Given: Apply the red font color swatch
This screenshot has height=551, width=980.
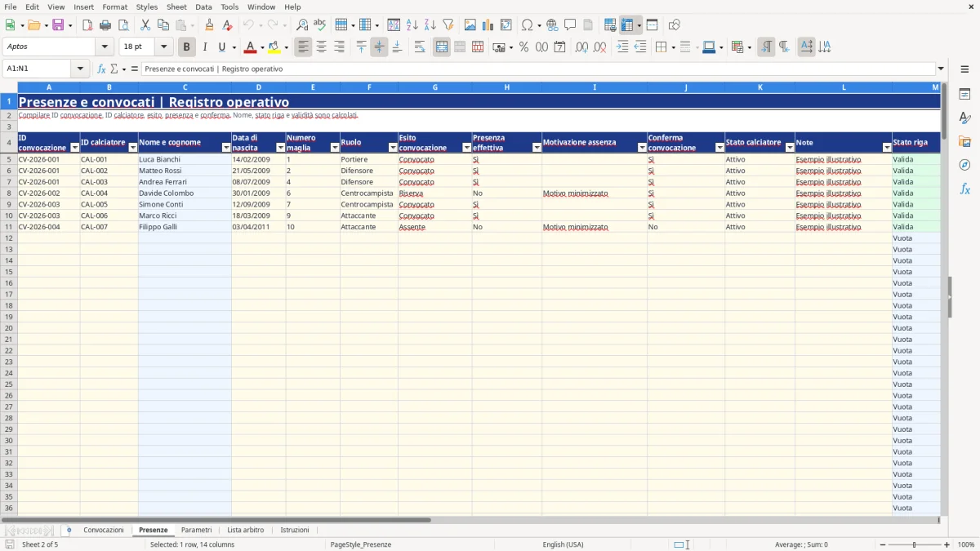Looking at the screenshot, I should click(251, 47).
